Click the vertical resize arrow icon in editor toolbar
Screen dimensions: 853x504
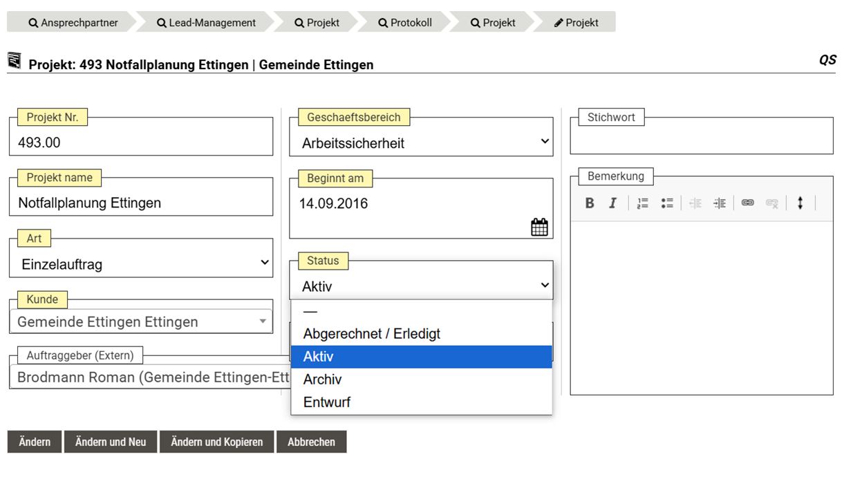800,203
